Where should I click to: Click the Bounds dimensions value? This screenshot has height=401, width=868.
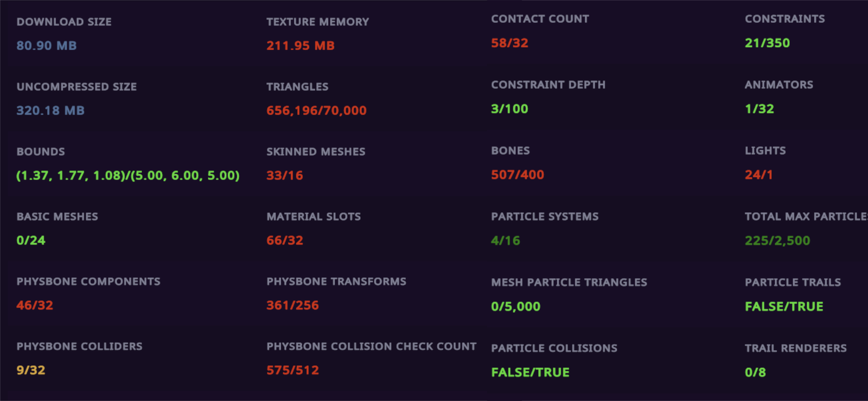128,176
